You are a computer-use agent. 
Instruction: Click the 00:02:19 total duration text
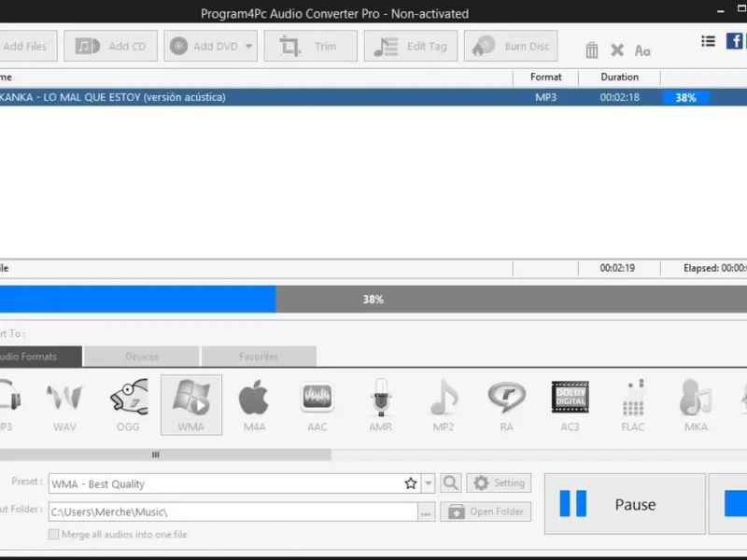click(x=617, y=268)
